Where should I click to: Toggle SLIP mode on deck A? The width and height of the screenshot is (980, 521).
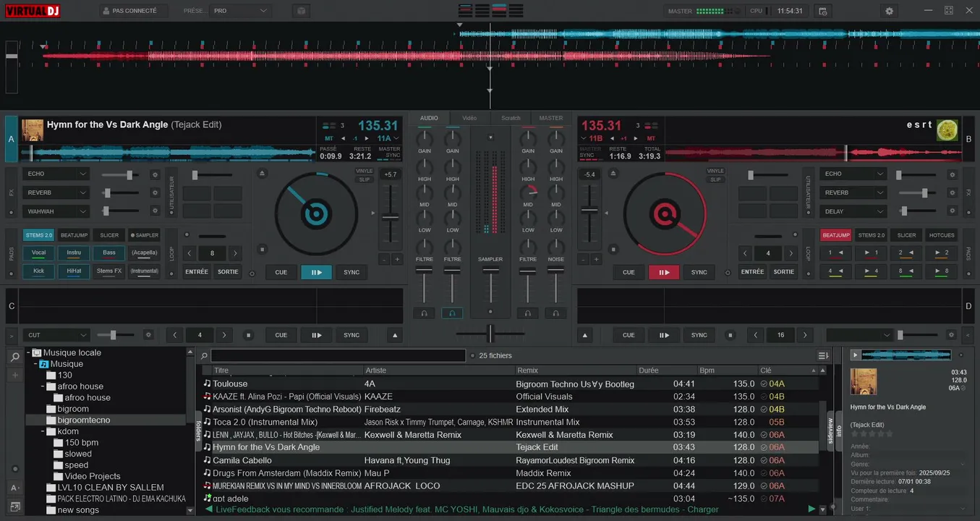click(365, 179)
